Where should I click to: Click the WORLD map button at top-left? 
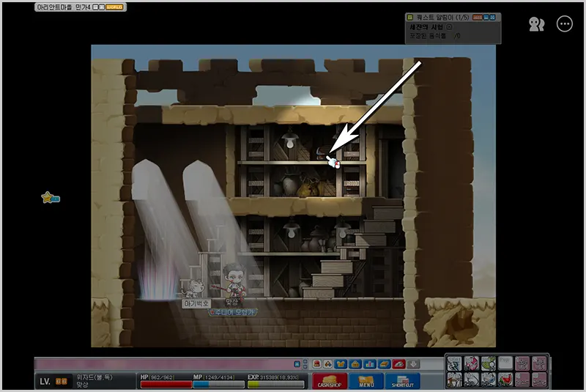pyautogui.click(x=114, y=7)
